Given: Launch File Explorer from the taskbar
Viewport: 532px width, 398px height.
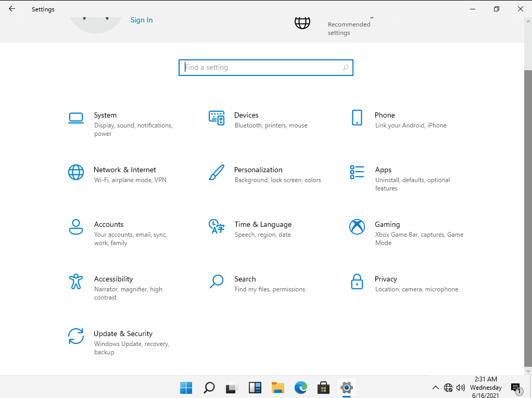Looking at the screenshot, I should click(x=278, y=388).
